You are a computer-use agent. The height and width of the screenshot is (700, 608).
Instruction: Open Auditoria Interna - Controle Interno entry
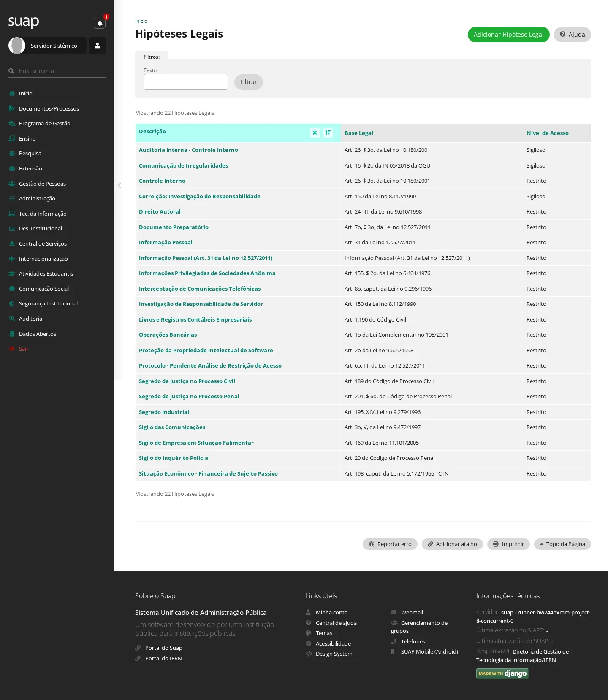(x=188, y=150)
